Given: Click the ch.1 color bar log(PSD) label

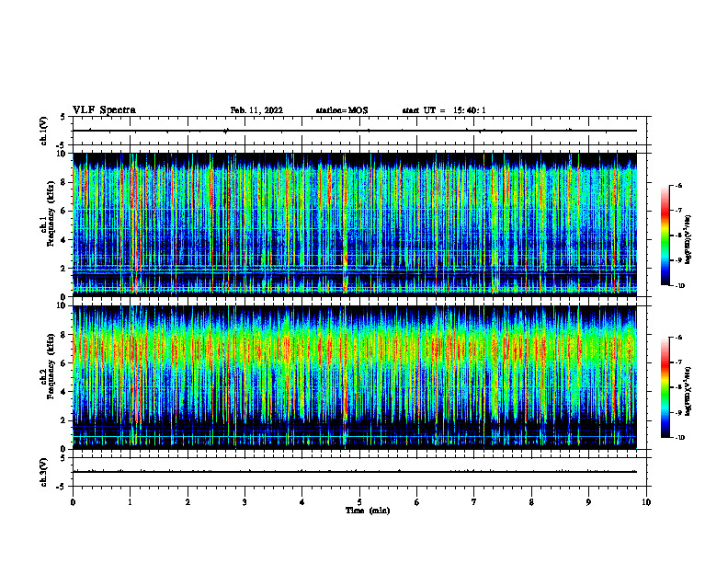Looking at the screenshot, I should [688, 240].
